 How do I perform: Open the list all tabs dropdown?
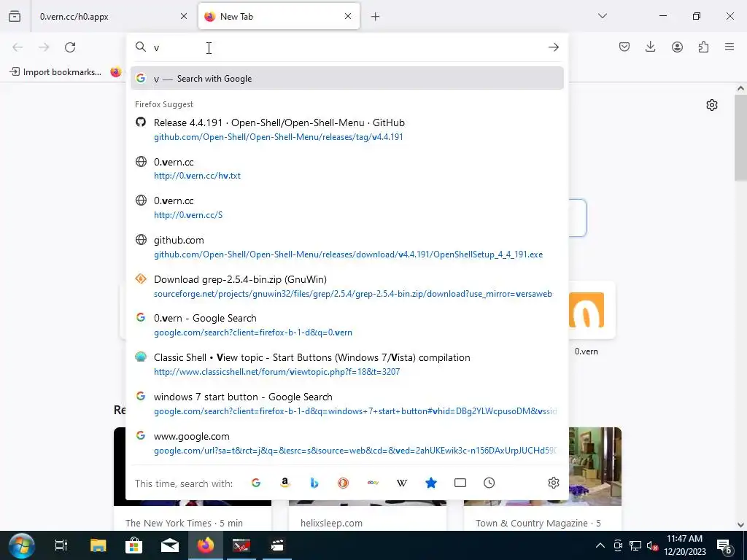(x=603, y=16)
